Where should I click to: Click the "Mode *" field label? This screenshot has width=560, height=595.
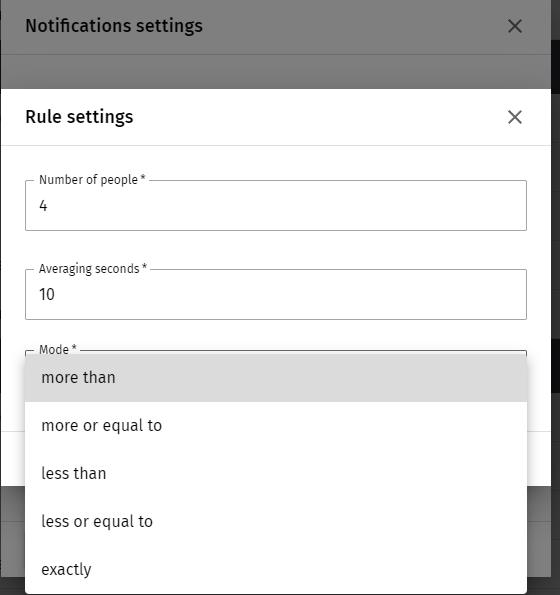[x=58, y=349]
